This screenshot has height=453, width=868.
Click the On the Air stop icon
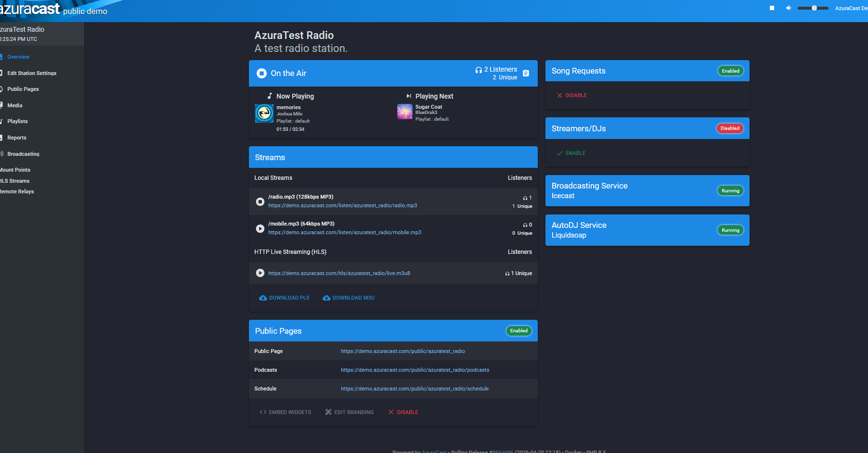click(261, 73)
